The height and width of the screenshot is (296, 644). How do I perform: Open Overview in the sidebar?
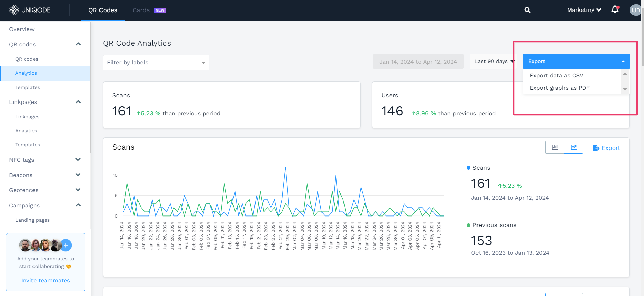coord(22,29)
